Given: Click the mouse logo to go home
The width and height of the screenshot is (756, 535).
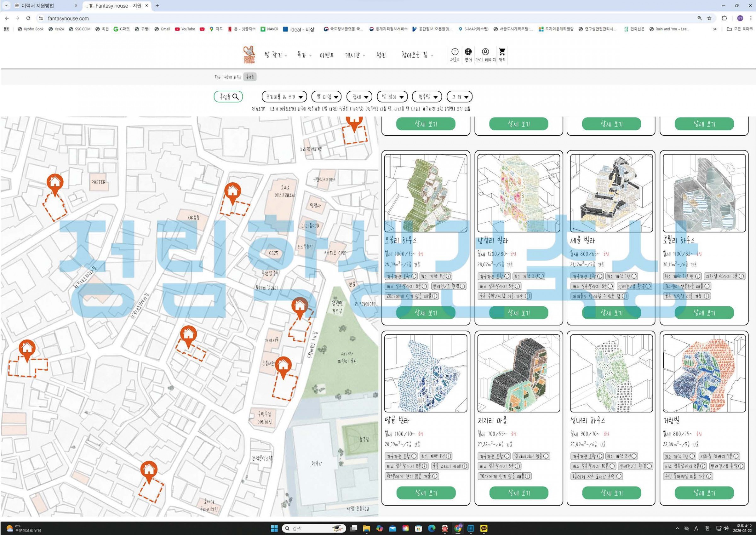Looking at the screenshot, I should pyautogui.click(x=249, y=54).
